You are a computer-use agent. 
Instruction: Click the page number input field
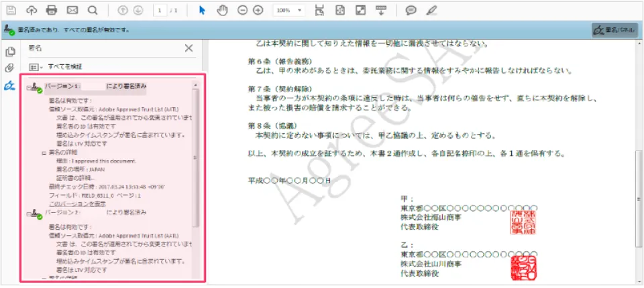point(160,11)
